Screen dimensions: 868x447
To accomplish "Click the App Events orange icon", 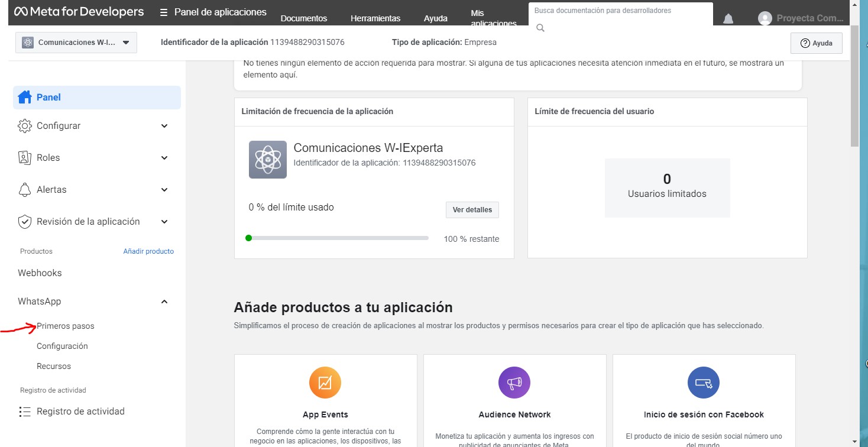I will point(325,383).
